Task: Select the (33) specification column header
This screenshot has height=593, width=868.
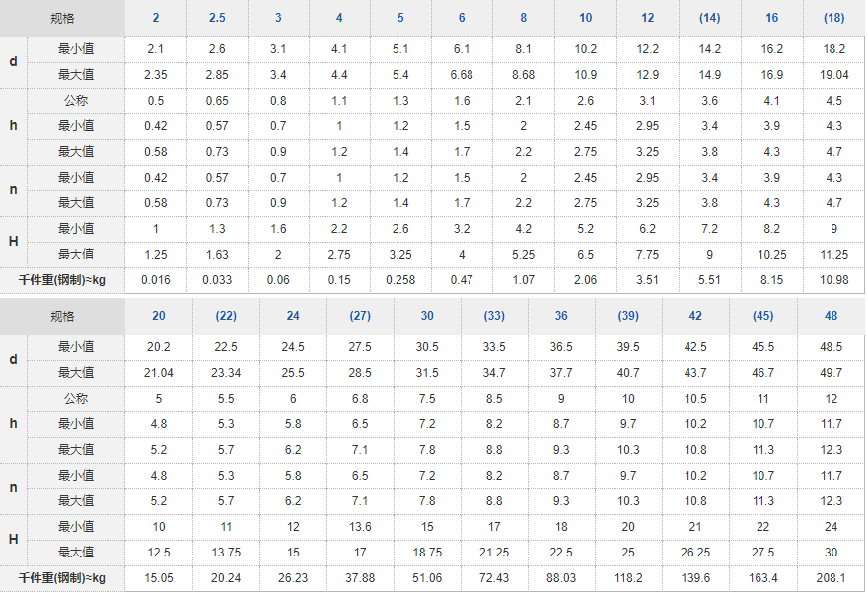Action: pos(494,316)
